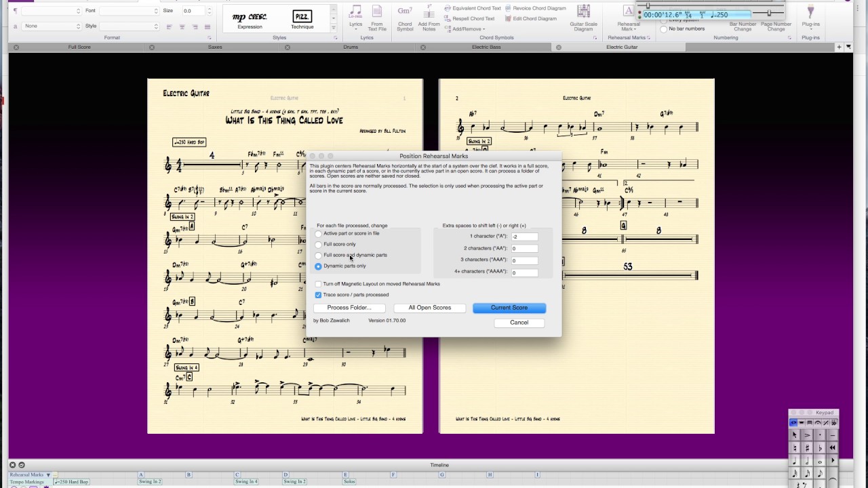Screen dimensions: 868x488
Task: Choose the Expression text style
Action: 250,20
